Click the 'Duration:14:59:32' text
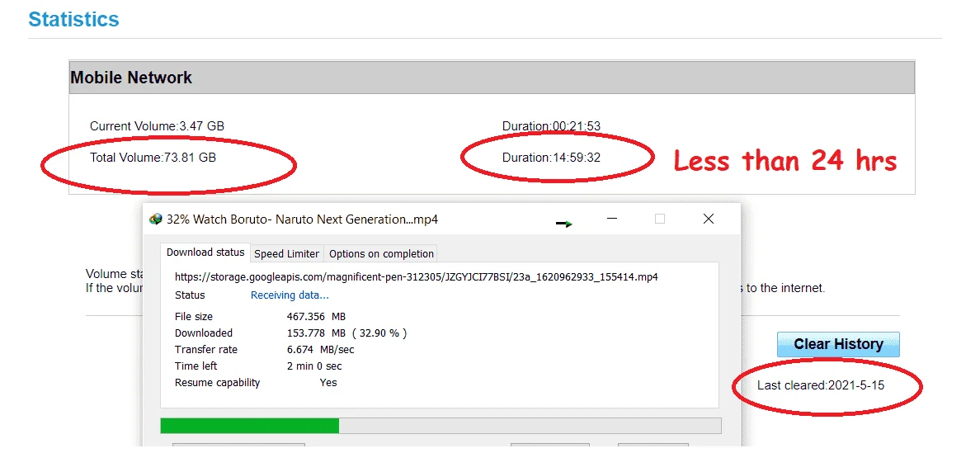 (x=551, y=158)
